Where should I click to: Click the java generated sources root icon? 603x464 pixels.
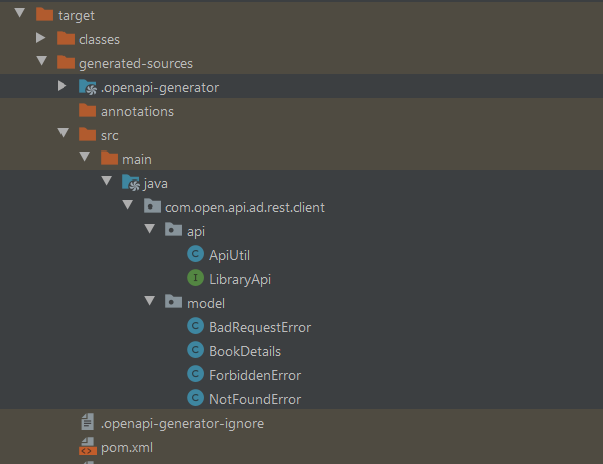131,183
